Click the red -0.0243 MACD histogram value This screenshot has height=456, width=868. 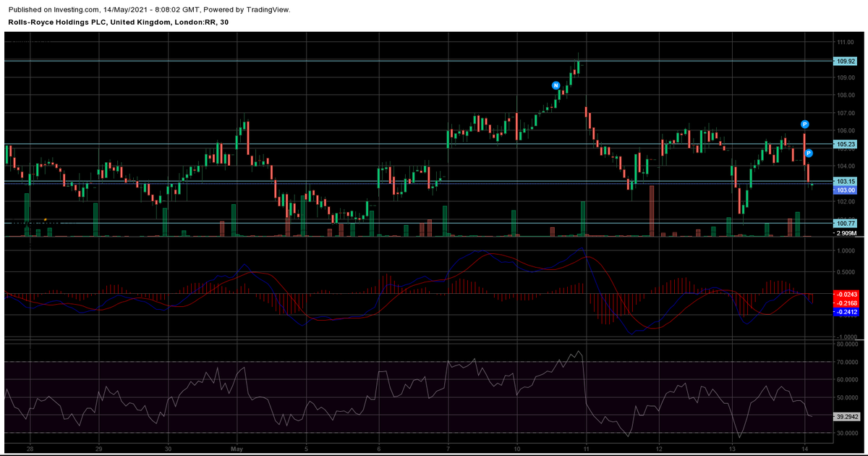pos(846,295)
